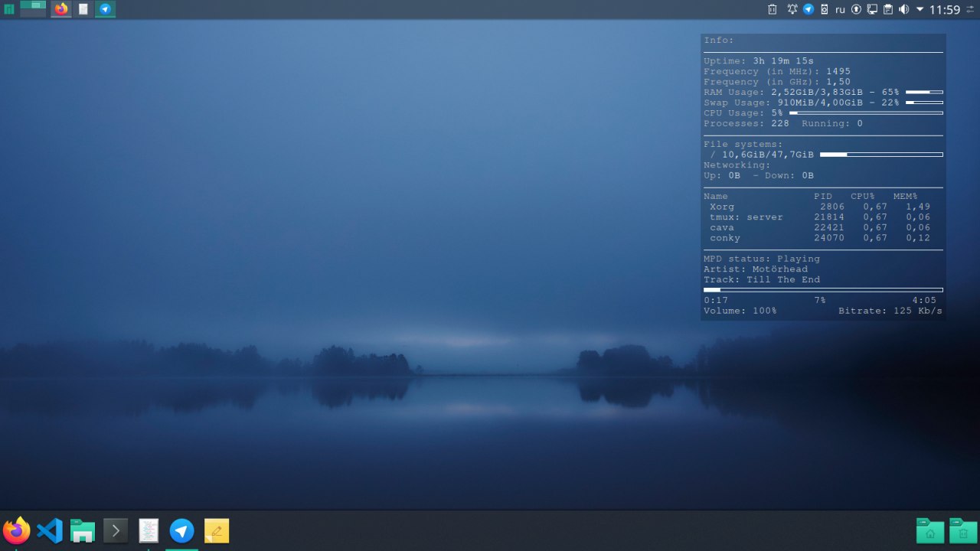Launch Firefox from the bottom dock
The image size is (980, 551).
point(17,530)
